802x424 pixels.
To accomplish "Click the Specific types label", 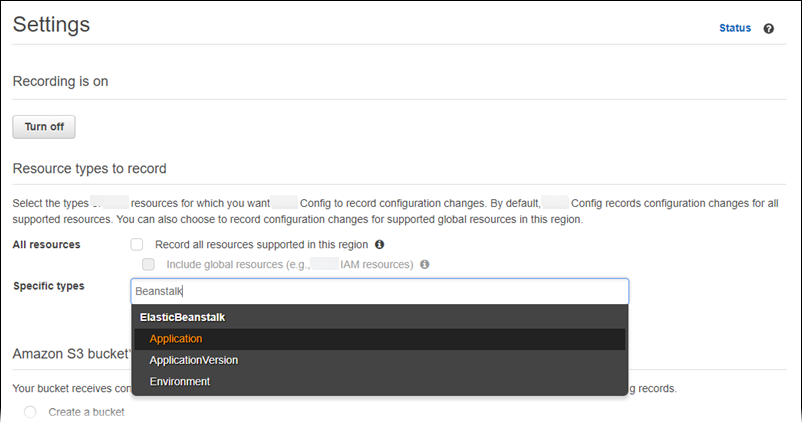I will [49, 286].
